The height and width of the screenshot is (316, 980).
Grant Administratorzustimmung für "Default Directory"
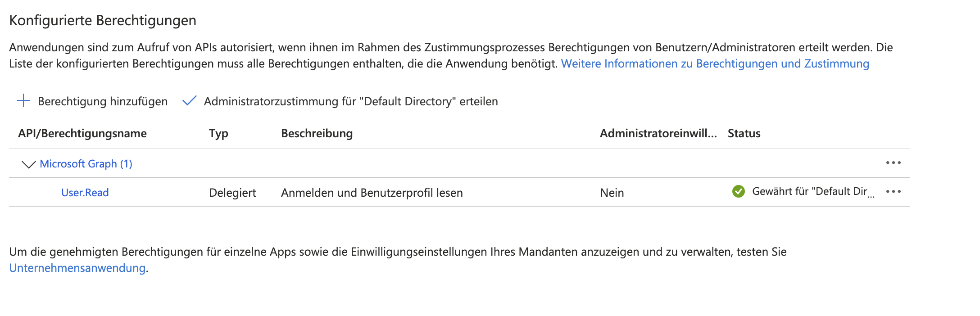(x=351, y=101)
